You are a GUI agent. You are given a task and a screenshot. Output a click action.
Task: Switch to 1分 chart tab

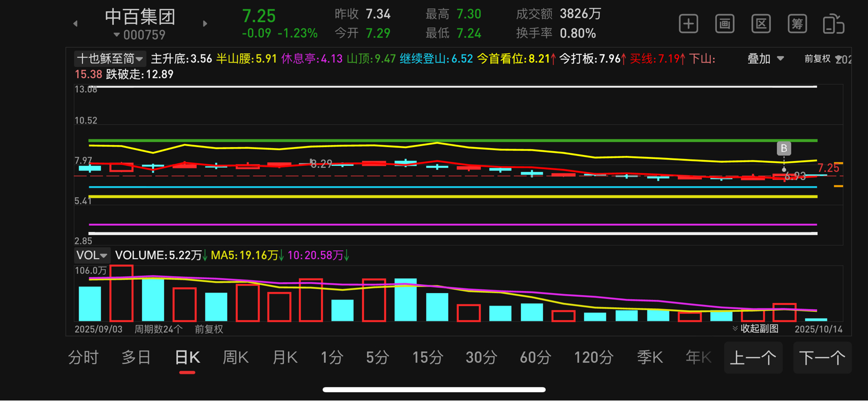(x=332, y=358)
